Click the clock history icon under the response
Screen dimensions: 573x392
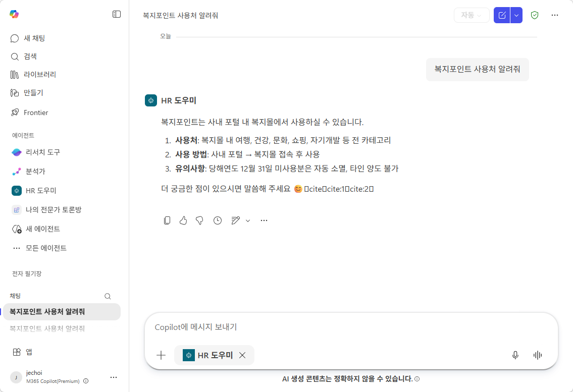(x=218, y=220)
